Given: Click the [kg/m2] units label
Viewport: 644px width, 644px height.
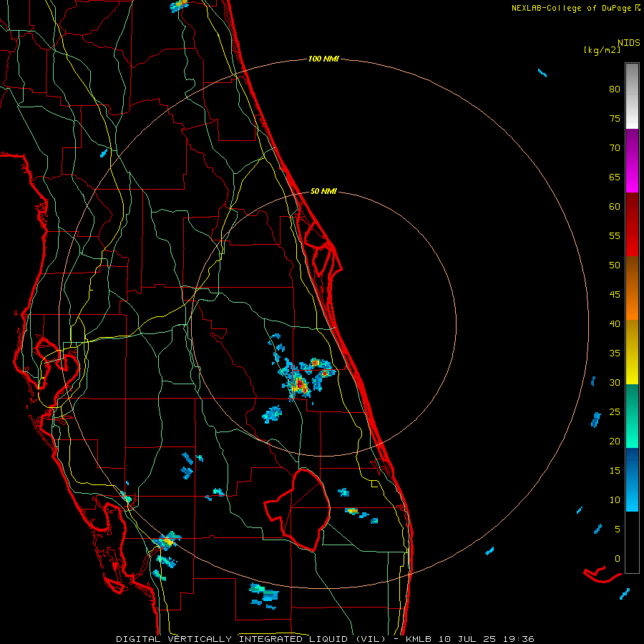Looking at the screenshot, I should pyautogui.click(x=602, y=50).
